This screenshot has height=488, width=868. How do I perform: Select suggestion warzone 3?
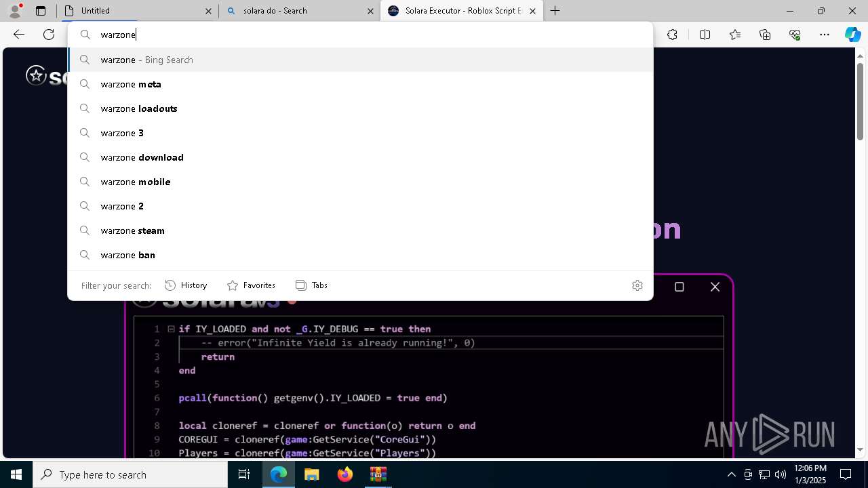[x=360, y=133]
